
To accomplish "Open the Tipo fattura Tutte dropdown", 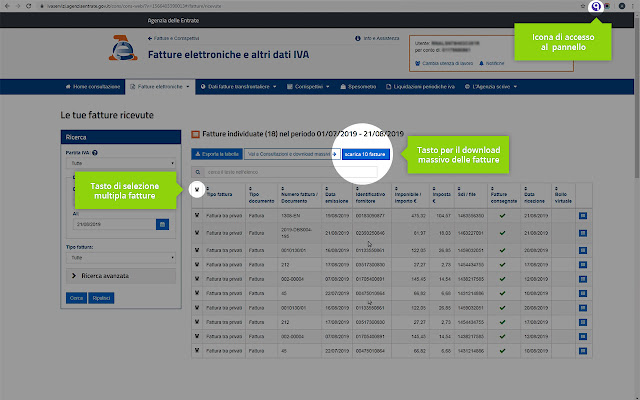I will 121,258.
